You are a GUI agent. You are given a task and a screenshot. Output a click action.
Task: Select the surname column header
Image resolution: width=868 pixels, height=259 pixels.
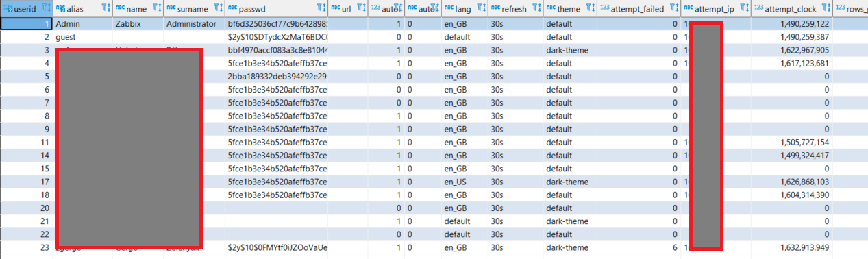(x=194, y=8)
